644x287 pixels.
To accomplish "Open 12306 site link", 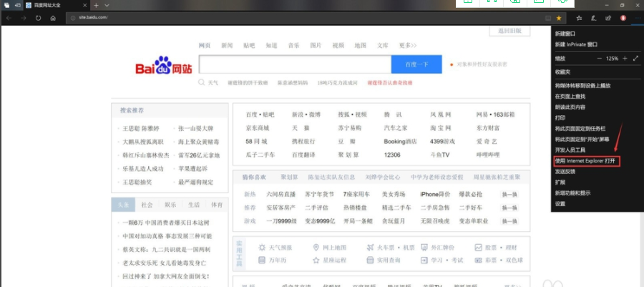I will tap(392, 155).
